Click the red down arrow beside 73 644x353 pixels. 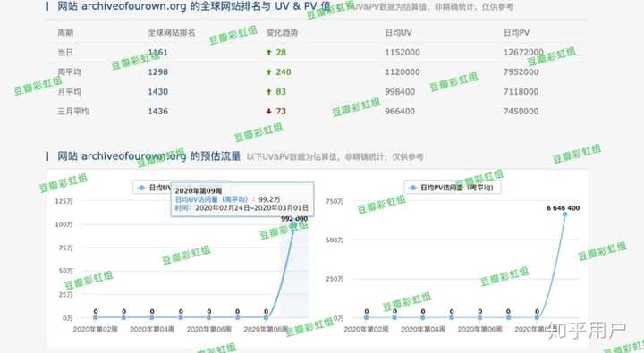(x=269, y=111)
